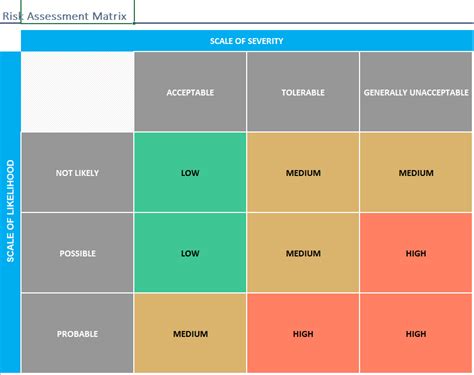Select the blank corner cell of matrix
This screenshot has height=375, width=474.
77,92
